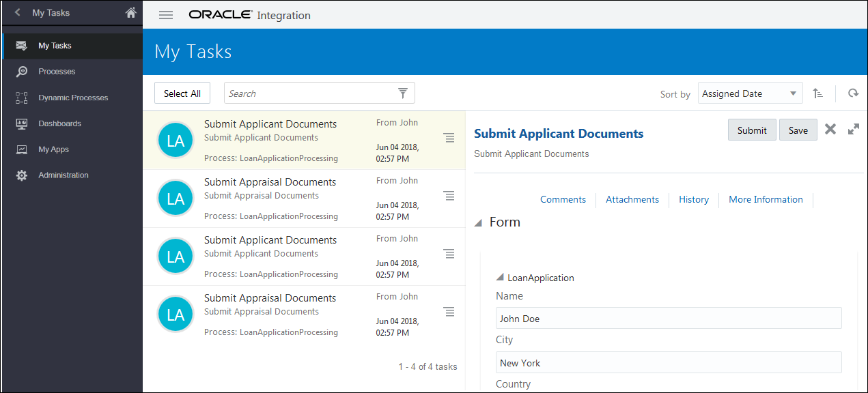Open the History tab
The height and width of the screenshot is (393, 868).
(x=694, y=199)
